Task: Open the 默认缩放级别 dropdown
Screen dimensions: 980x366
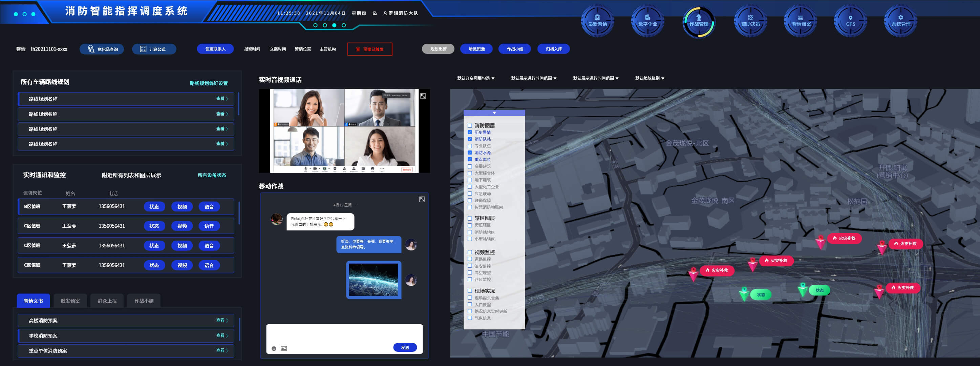Action: pos(649,78)
